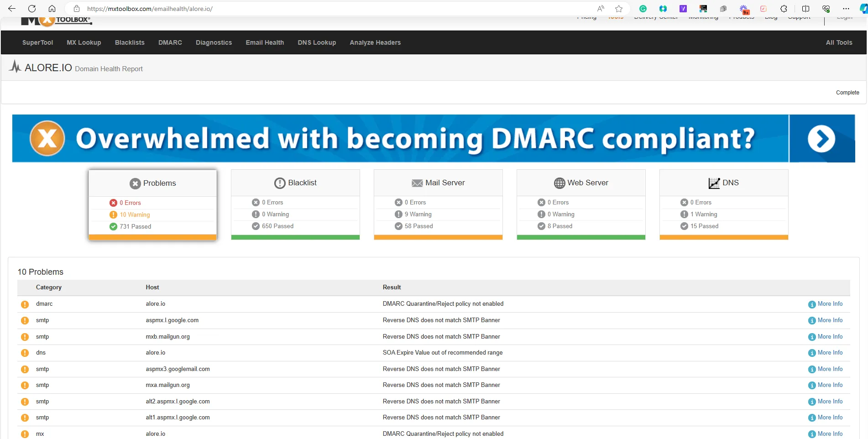The height and width of the screenshot is (439, 868).
Task: Reload the page with refresh icon
Action: [x=32, y=9]
